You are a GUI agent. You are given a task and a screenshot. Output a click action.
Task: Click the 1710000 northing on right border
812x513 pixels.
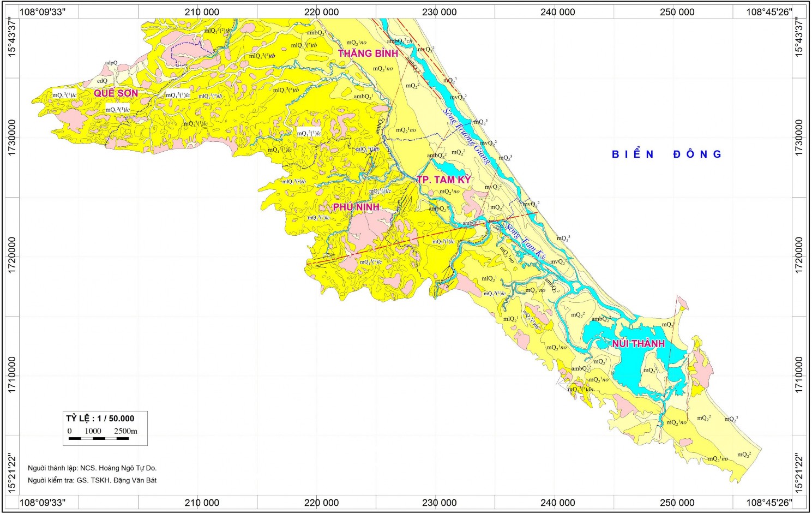[799, 375]
